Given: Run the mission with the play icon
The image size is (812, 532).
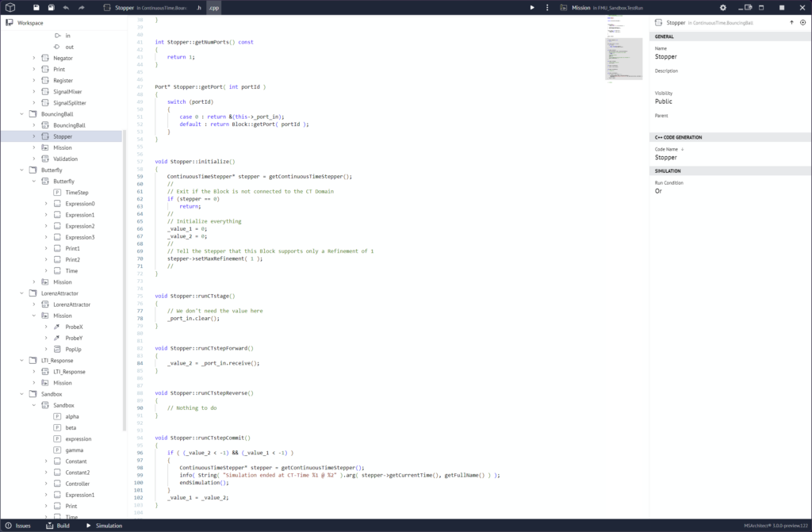Looking at the screenshot, I should tap(532, 8).
